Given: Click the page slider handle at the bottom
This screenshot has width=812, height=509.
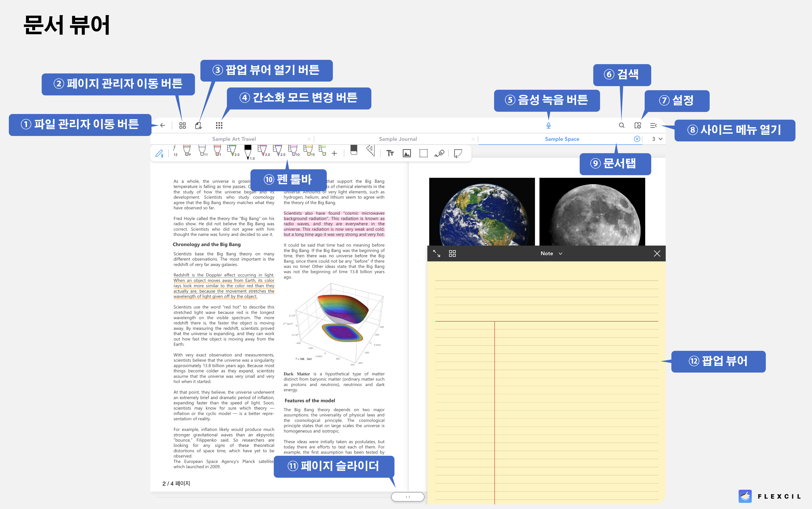Looking at the screenshot, I should 408,497.
